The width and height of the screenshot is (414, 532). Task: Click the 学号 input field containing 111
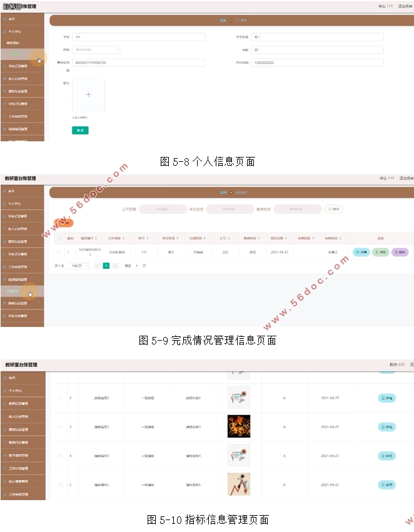138,37
